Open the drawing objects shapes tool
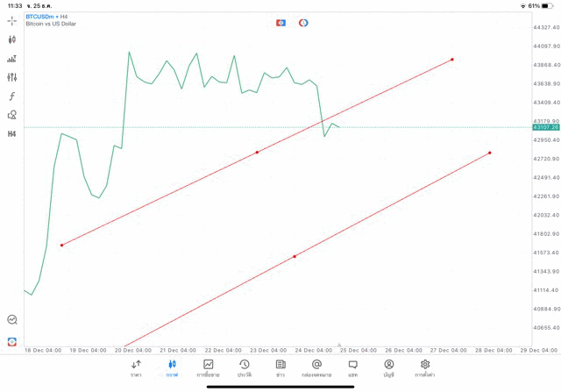The width and height of the screenshot is (561, 392). (x=12, y=115)
